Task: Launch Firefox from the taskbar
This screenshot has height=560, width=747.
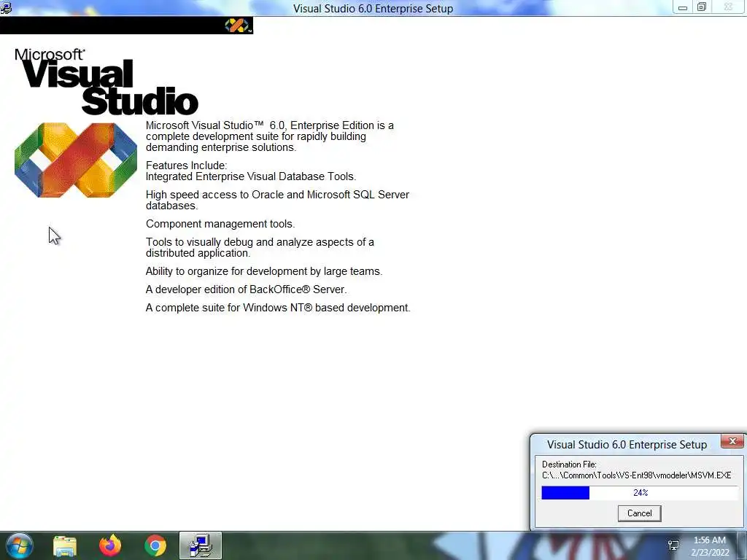Action: pyautogui.click(x=110, y=545)
